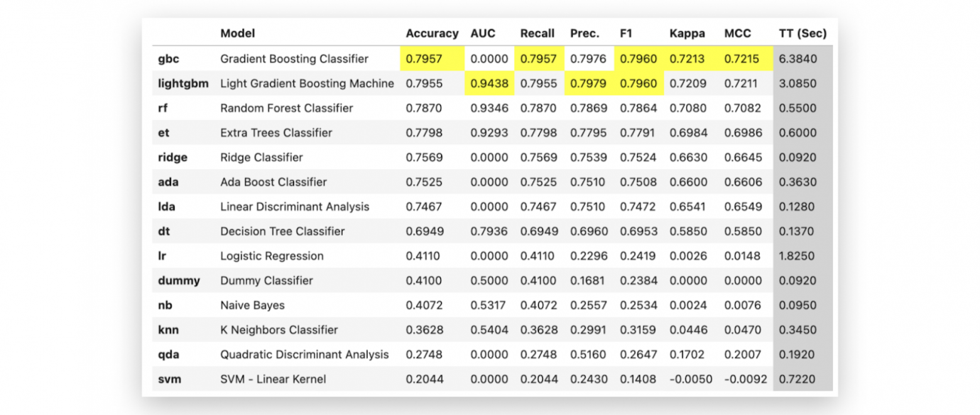Select the Logistic Regression model name
Screen dimensions: 980x415
(271, 256)
